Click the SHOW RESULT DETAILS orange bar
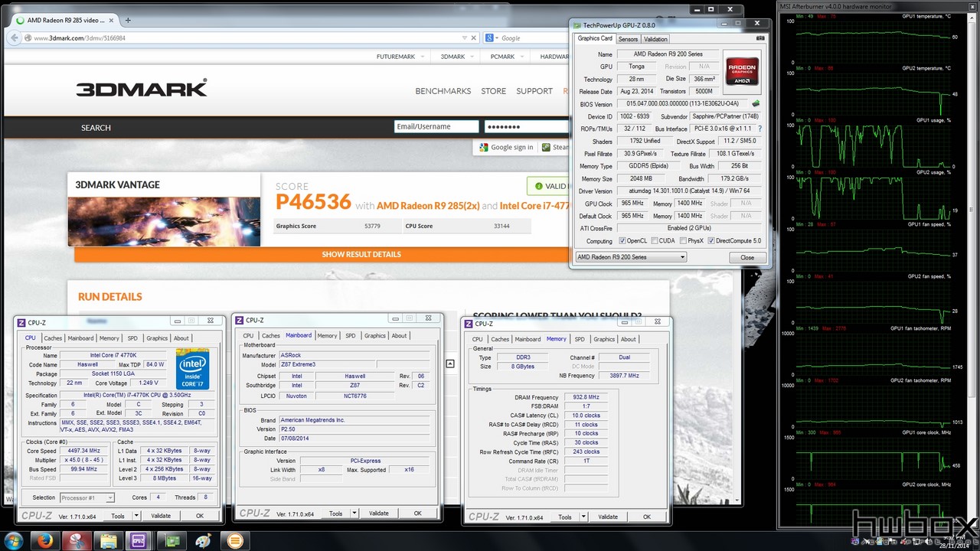Viewport: 980px width, 551px height. (361, 254)
